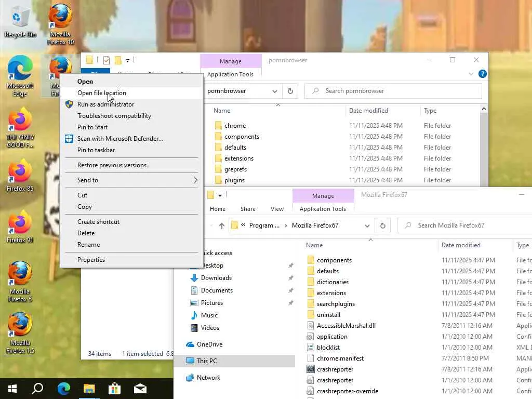Screen dimensions: 532x399
Task: Open Mail app from the taskbar
Action: (x=140, y=389)
